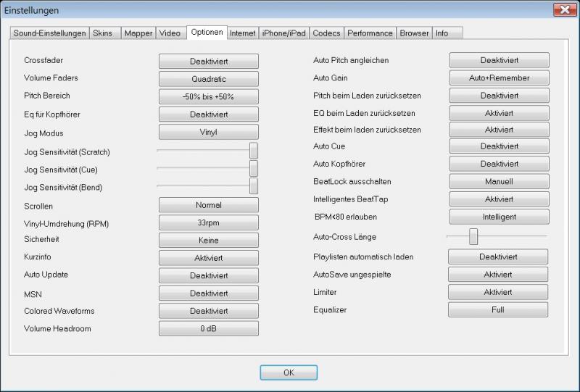The image size is (580, 392).
Task: Change Auto Gain Auto+Remember option
Action: pyautogui.click(x=499, y=78)
